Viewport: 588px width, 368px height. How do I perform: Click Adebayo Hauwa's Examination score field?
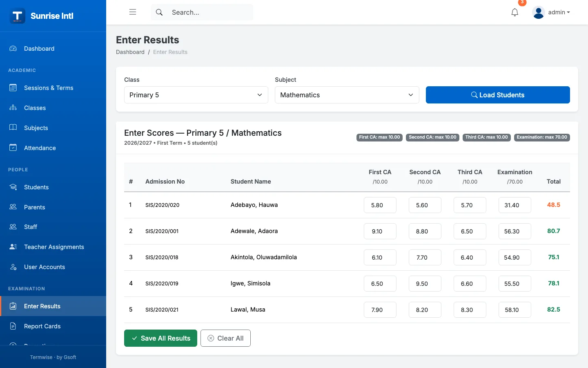pyautogui.click(x=515, y=205)
